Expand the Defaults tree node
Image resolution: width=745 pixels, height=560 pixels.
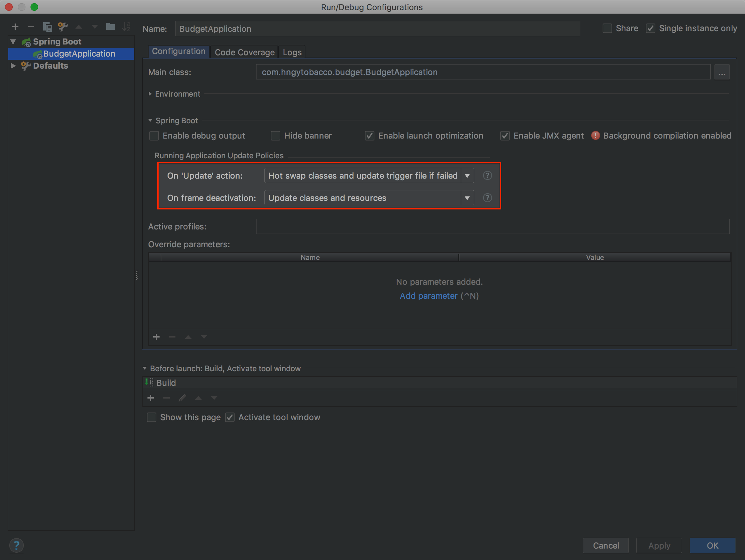point(13,66)
